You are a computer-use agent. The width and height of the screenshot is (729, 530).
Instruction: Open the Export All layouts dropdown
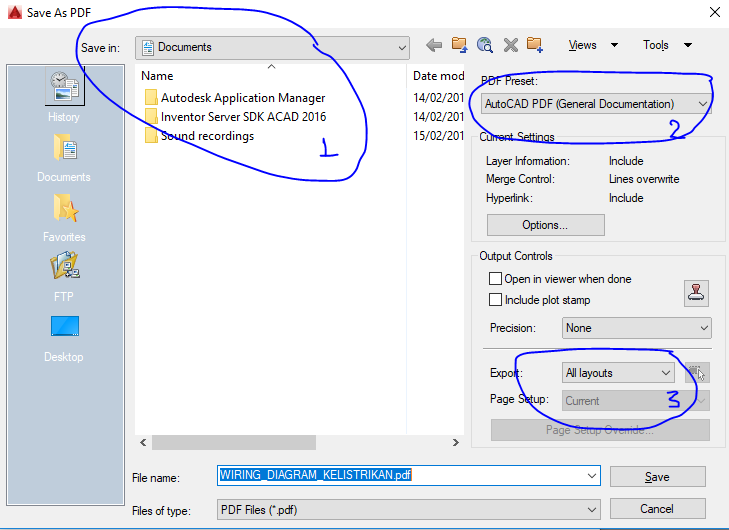[618, 372]
